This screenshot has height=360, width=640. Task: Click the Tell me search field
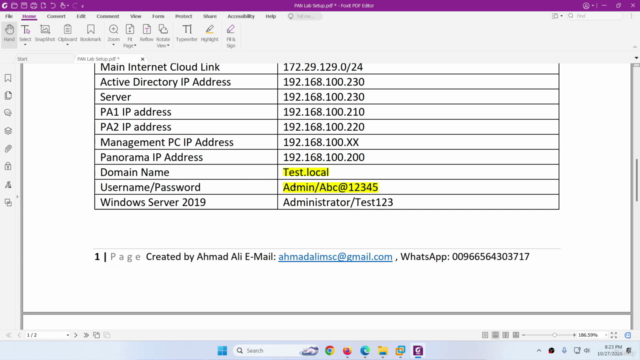point(304,16)
